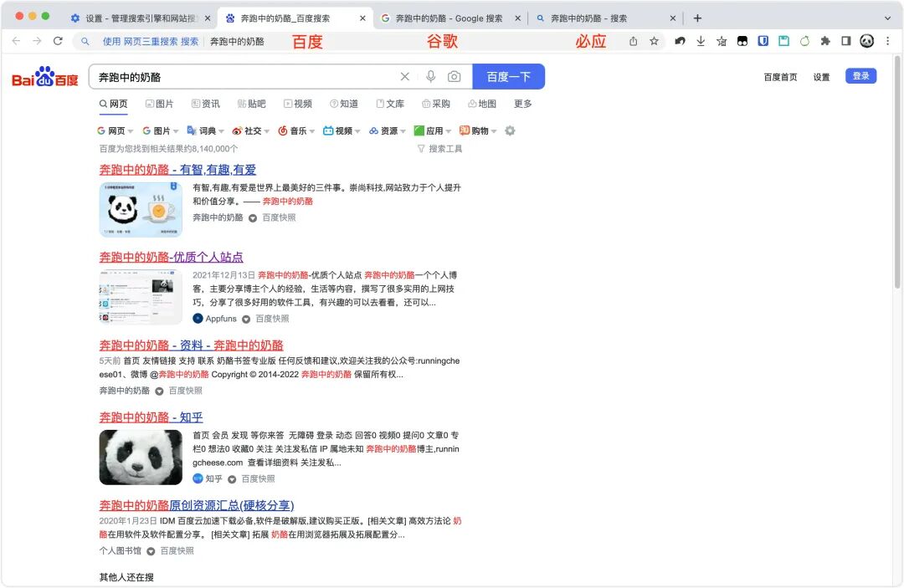
Task: Open Baidu 设置 link at top right
Action: click(x=822, y=77)
